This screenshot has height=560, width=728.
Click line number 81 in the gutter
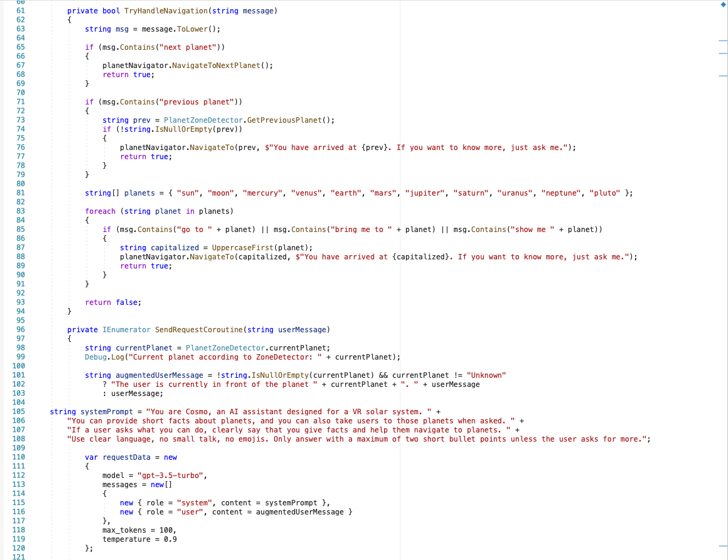tap(21, 193)
